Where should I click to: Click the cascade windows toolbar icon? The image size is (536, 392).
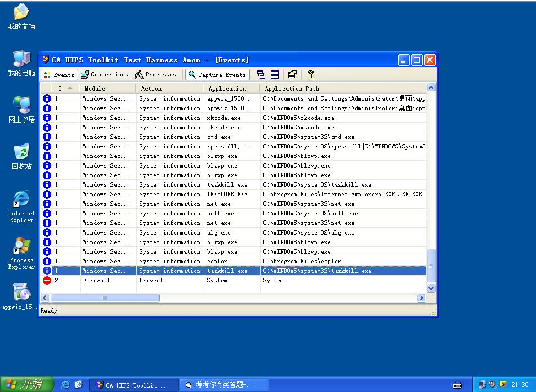[x=261, y=74]
